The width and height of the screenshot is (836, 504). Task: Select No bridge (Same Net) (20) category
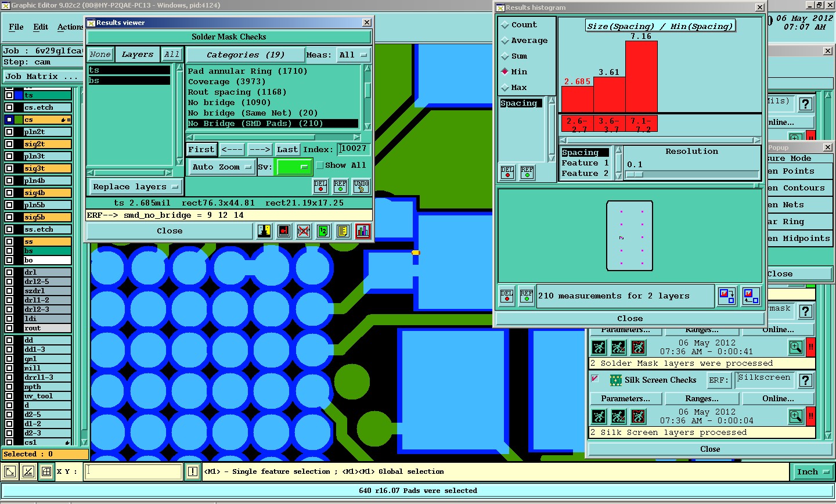(x=253, y=113)
